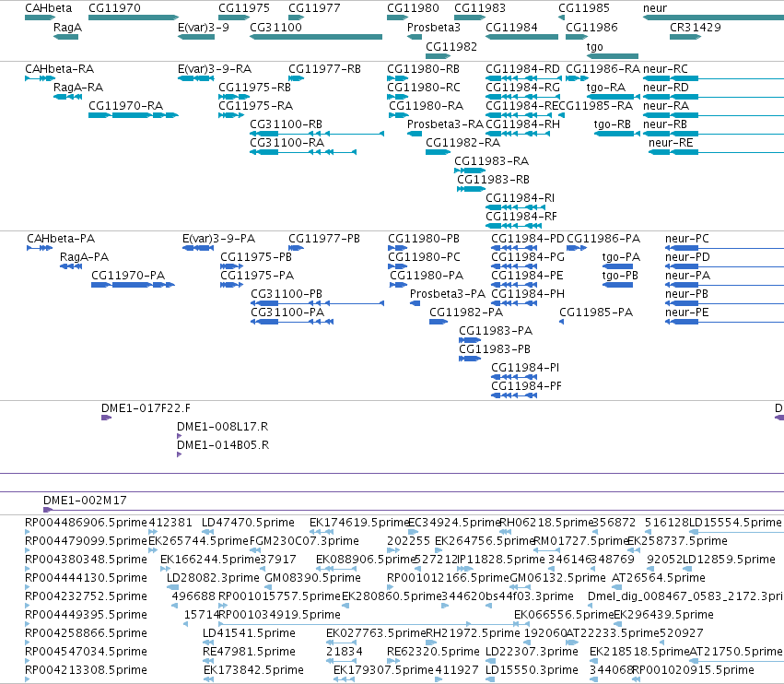
Task: Click the CG11985 gene label
Action: (584, 8)
